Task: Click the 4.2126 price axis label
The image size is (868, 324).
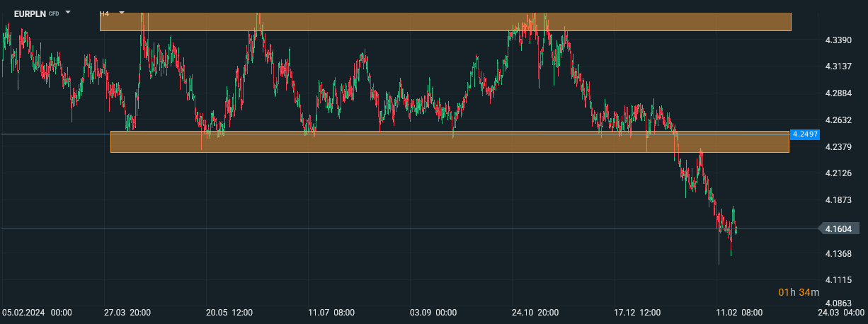Action: coord(838,173)
